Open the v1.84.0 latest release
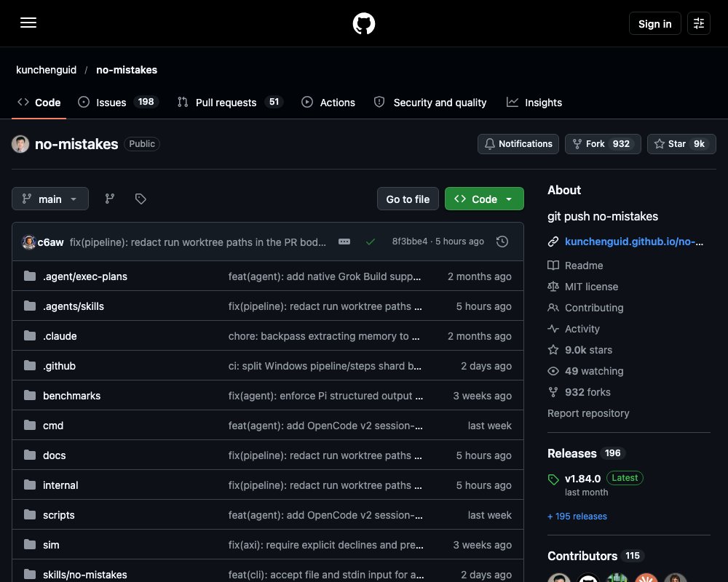This screenshot has width=728, height=582. coord(582,479)
